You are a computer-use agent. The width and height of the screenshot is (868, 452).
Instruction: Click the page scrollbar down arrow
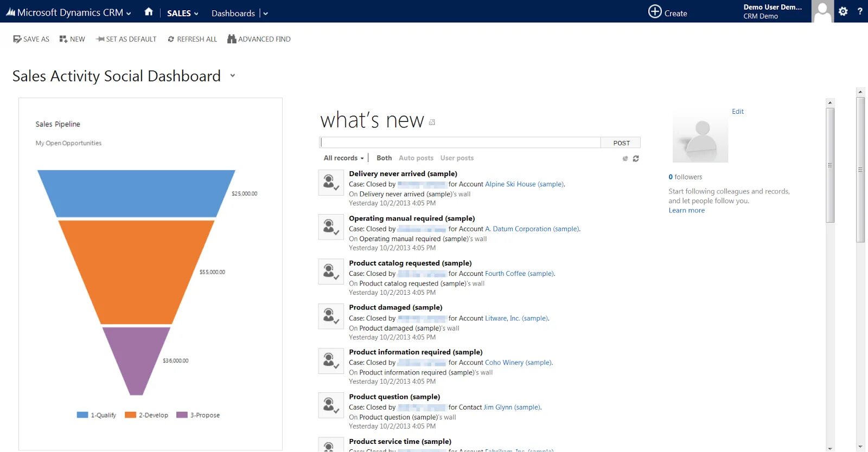[860, 447]
